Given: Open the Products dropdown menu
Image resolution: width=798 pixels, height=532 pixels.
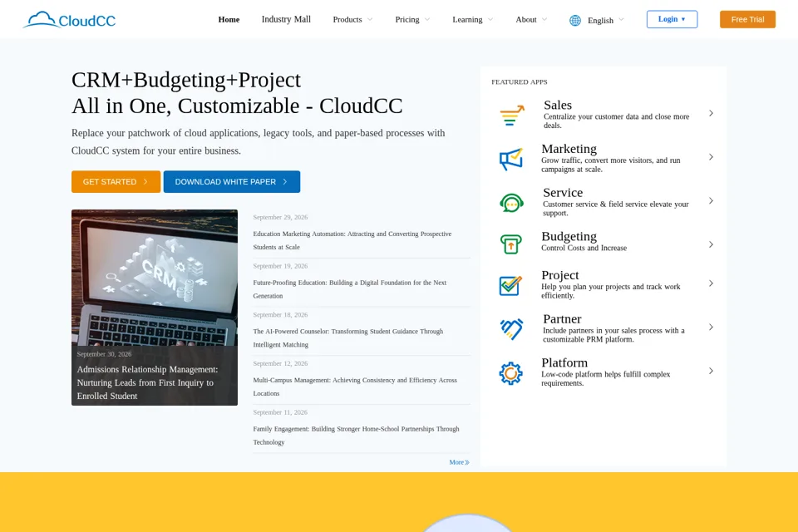Looking at the screenshot, I should (352, 19).
